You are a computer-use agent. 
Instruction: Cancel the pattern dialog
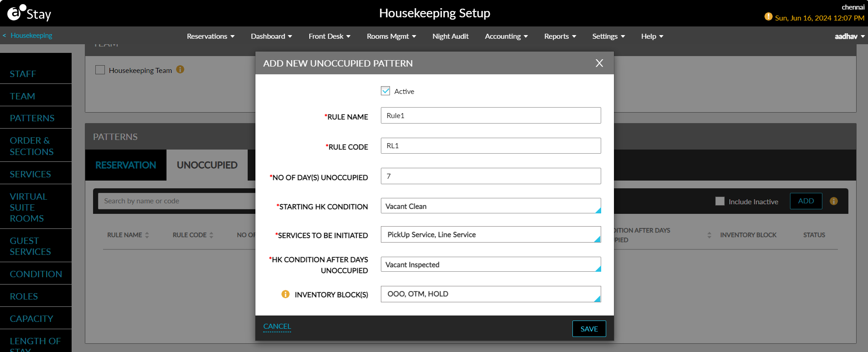pos(277,326)
